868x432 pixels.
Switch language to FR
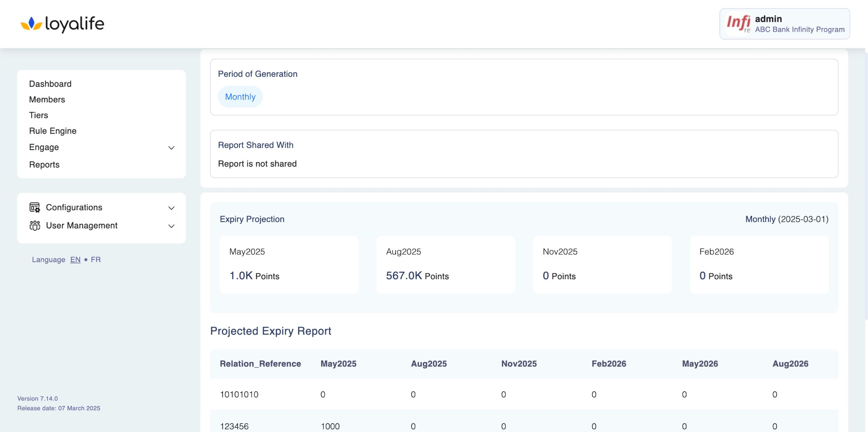95,260
